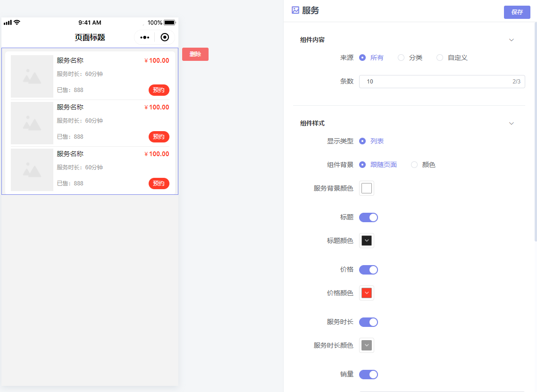The image size is (537, 392).
Task: Click 服务名称 on the first service card
Action: point(70,60)
